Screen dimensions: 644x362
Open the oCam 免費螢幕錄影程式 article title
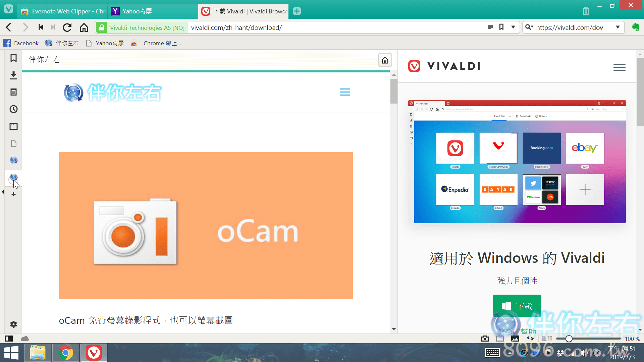[146, 320]
